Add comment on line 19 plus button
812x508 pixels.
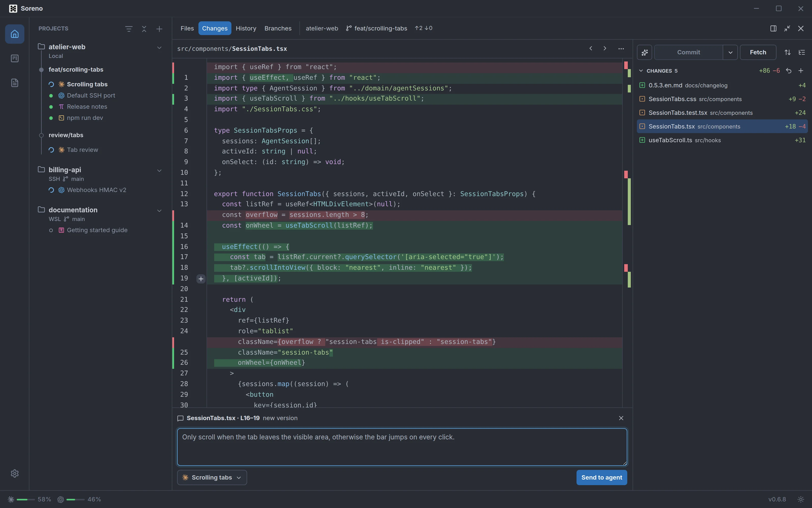point(201,279)
